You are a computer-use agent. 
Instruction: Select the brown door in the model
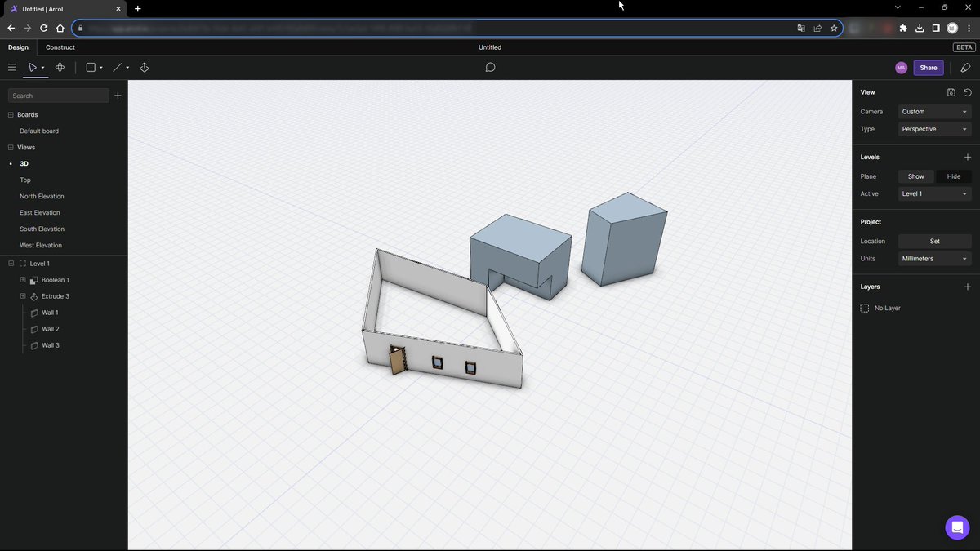(x=398, y=360)
